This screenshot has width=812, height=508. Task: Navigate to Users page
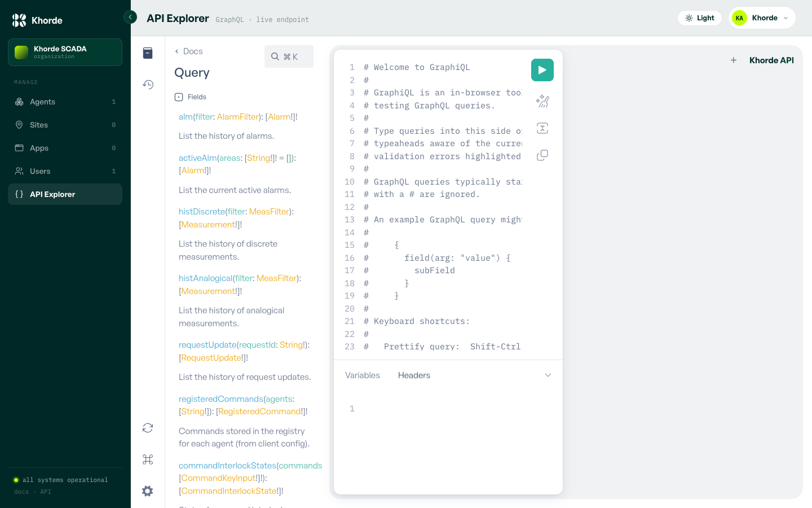(65, 171)
